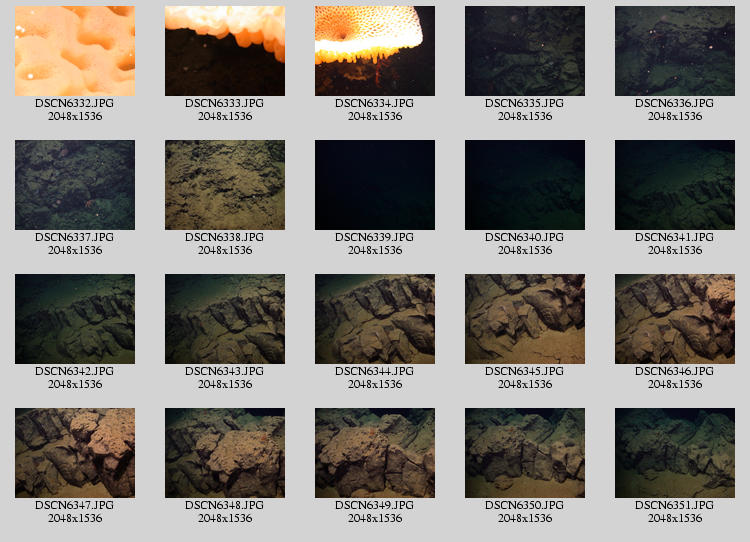Image resolution: width=750 pixels, height=542 pixels.
Task: Select the DSCN6334.JPG glowing sponge thumbnail
Action: (x=375, y=51)
